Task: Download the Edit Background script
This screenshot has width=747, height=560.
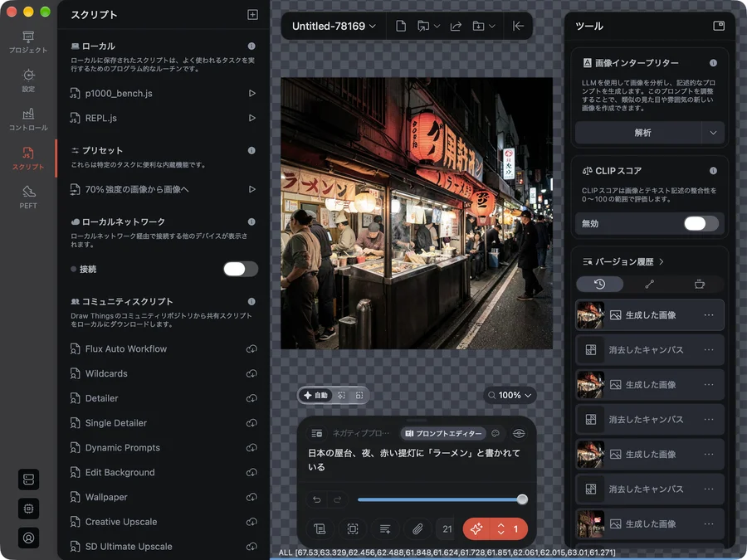Action: pyautogui.click(x=251, y=473)
